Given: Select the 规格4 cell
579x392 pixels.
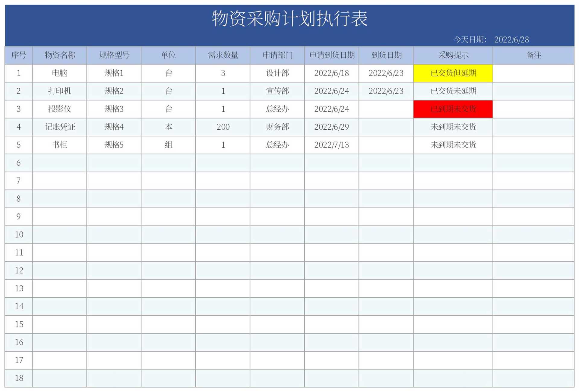Looking at the screenshot, I should (x=114, y=127).
